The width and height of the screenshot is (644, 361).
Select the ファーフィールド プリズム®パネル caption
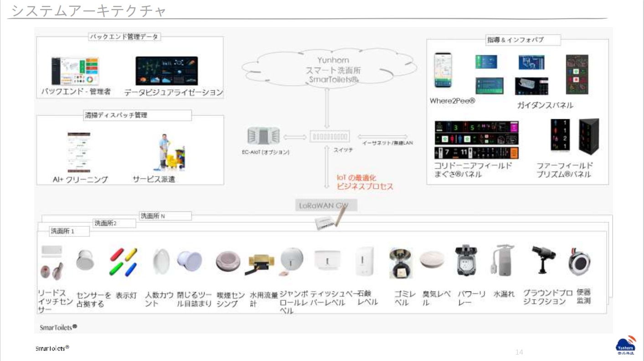point(564,170)
